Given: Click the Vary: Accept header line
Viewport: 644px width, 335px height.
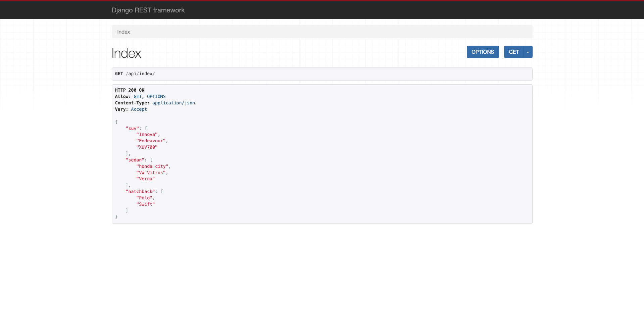Looking at the screenshot, I should pyautogui.click(x=131, y=109).
